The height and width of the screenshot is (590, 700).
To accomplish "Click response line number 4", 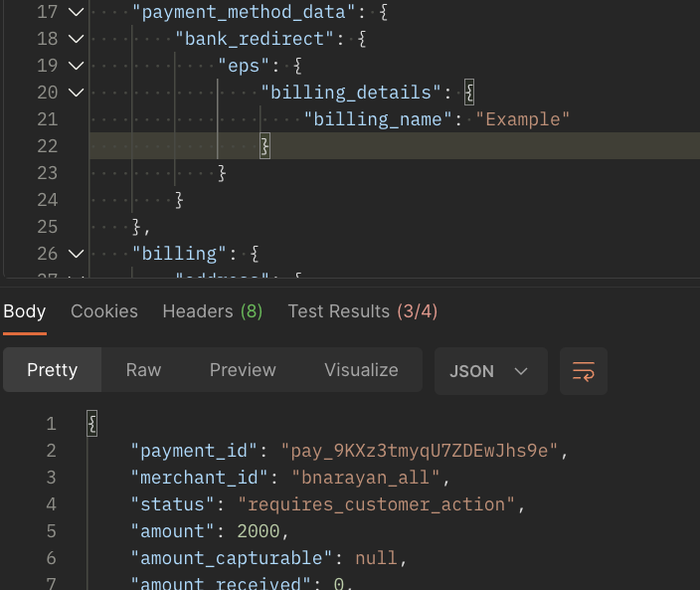I will (52, 504).
